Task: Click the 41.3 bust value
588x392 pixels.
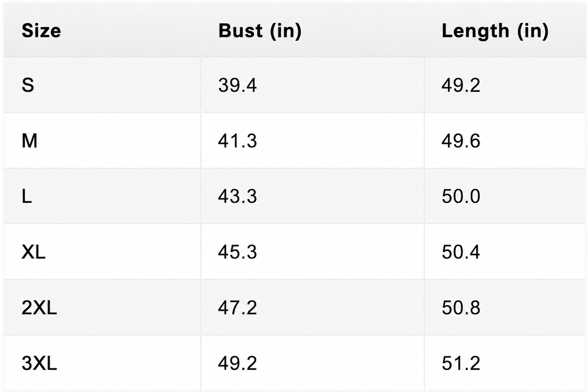Action: pyautogui.click(x=237, y=140)
